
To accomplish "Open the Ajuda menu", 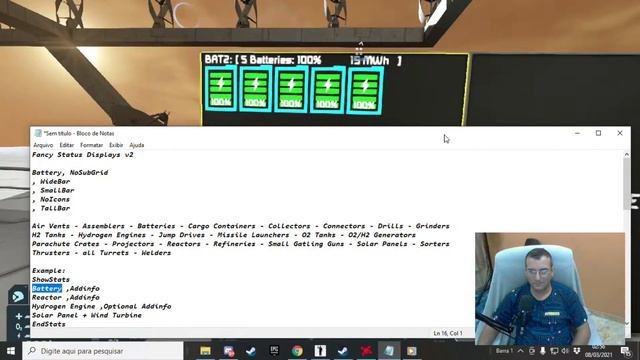I will 137,145.
